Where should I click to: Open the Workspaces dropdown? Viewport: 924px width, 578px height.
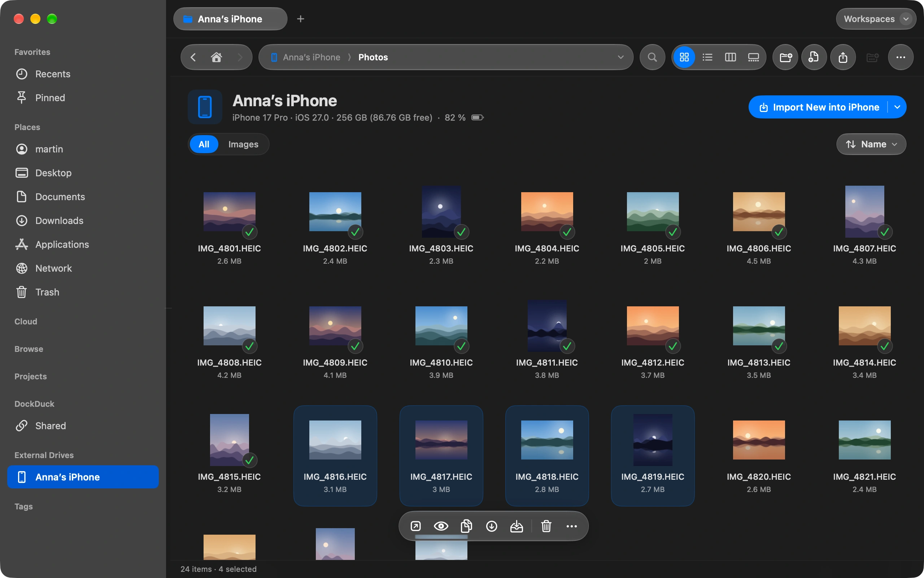[x=876, y=19]
